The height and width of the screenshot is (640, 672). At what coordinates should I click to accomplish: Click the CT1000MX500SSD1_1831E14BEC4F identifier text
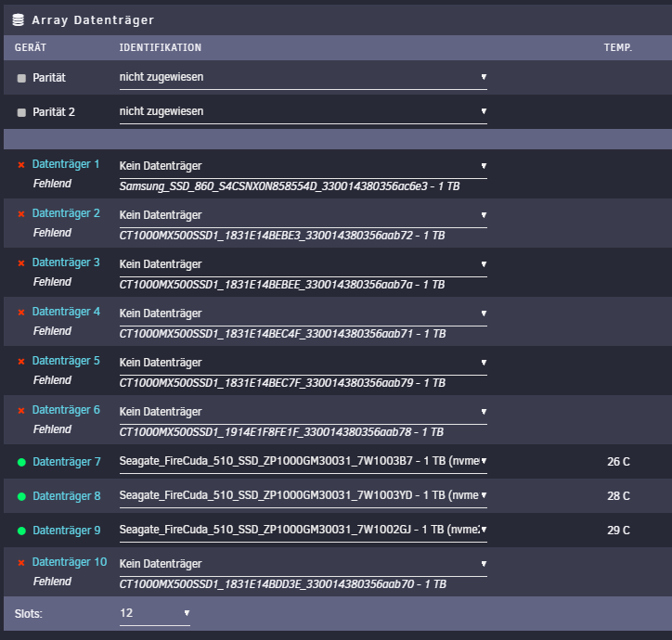(282, 334)
